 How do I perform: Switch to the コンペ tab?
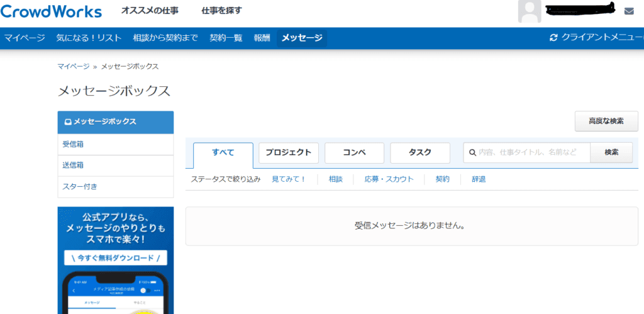pyautogui.click(x=354, y=153)
